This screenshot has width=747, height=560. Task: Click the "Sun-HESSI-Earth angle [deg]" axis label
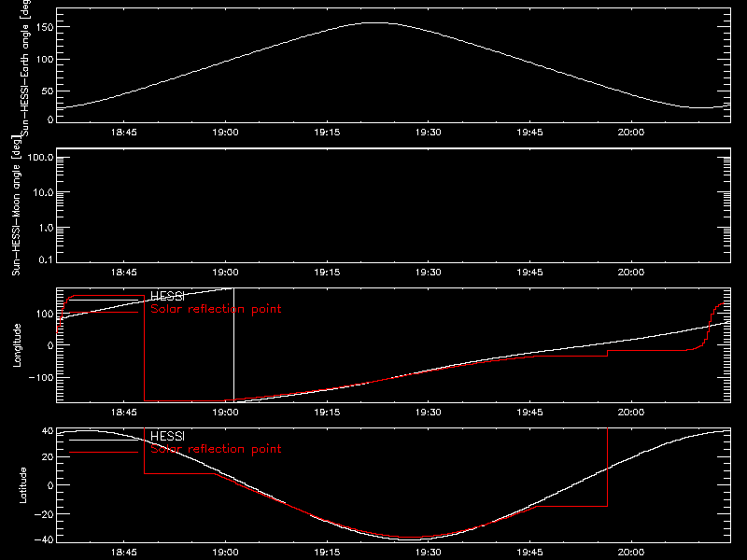(x=25, y=68)
